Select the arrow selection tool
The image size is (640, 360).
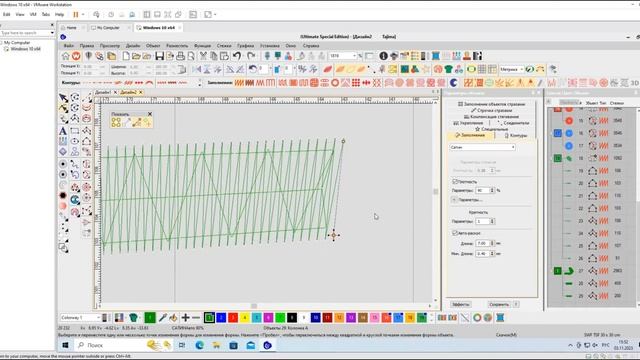[x=63, y=98]
